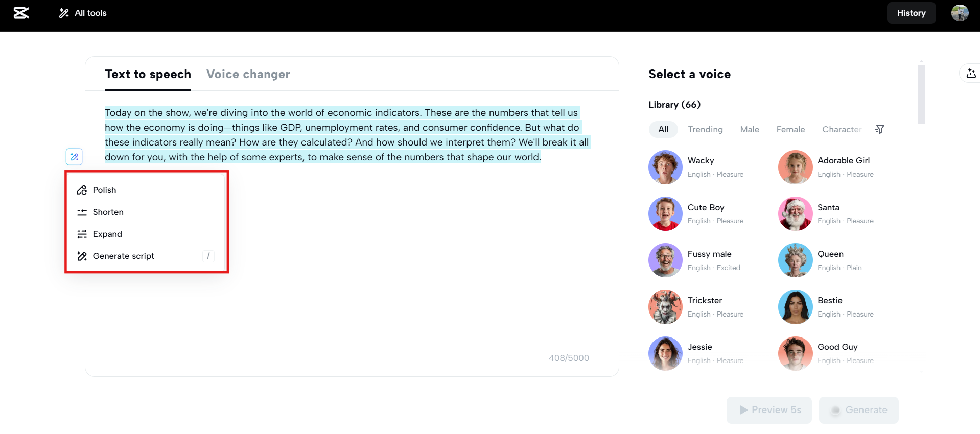The image size is (980, 434).
Task: Open the History panel
Action: click(911, 13)
